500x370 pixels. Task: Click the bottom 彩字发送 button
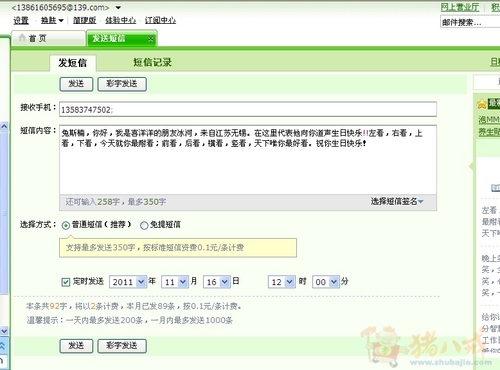122,346
